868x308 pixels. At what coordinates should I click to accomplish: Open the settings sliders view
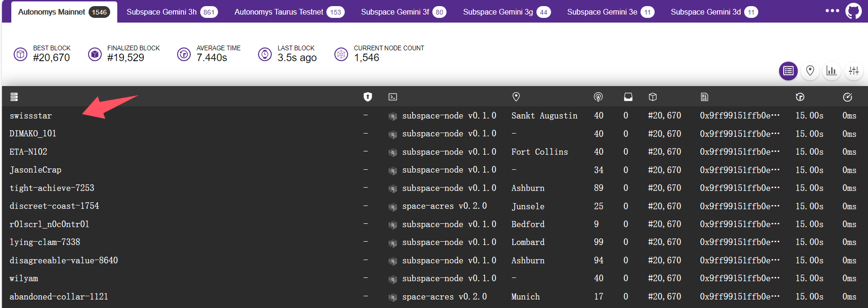pos(853,71)
